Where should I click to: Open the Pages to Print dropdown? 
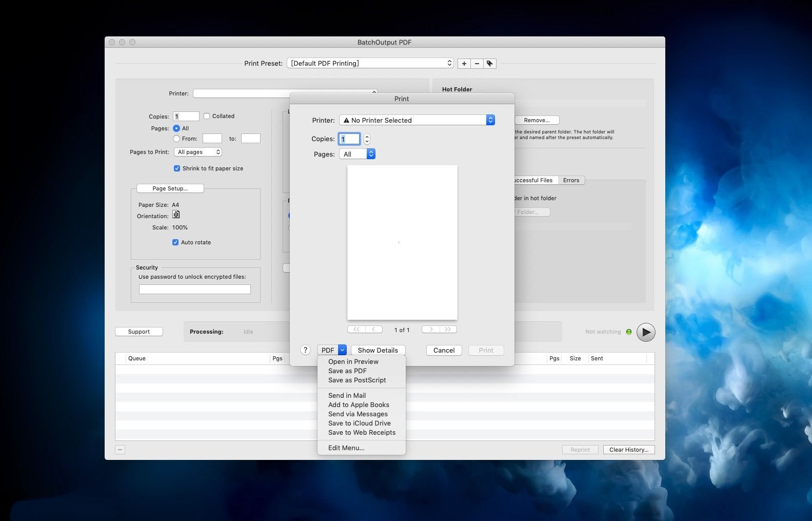(198, 152)
